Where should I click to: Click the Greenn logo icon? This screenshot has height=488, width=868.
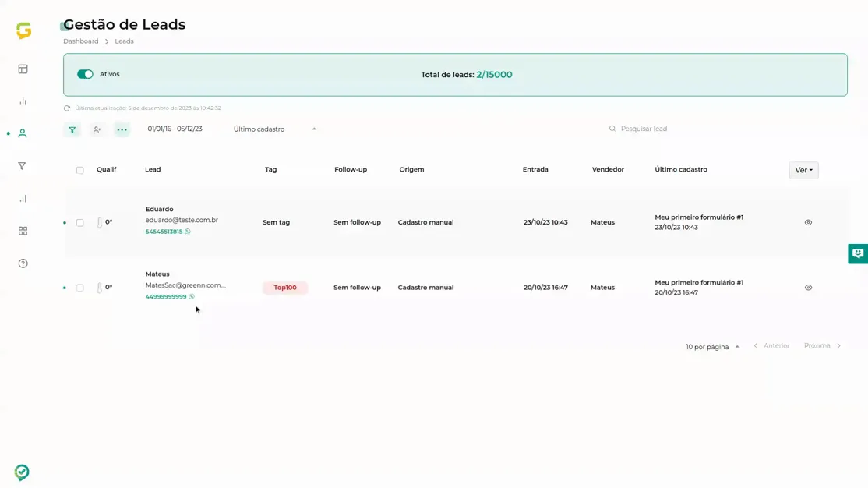pyautogui.click(x=23, y=30)
